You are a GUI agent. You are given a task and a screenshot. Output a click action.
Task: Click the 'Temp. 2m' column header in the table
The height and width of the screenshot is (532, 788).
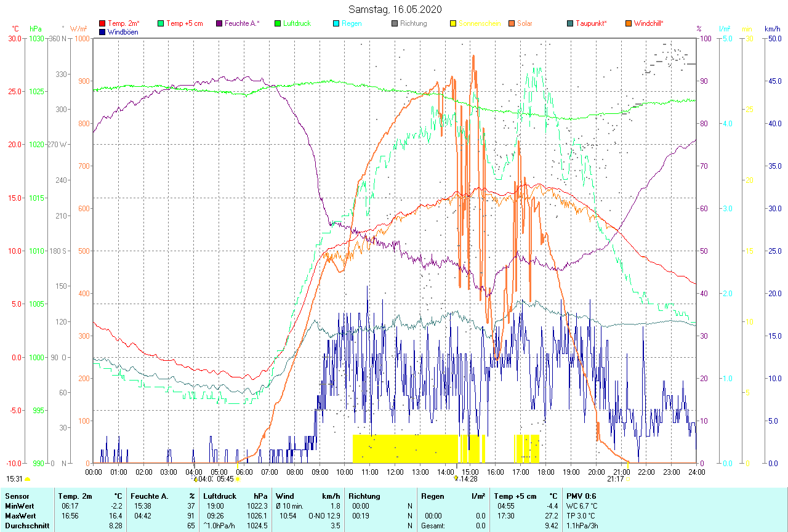point(75,496)
